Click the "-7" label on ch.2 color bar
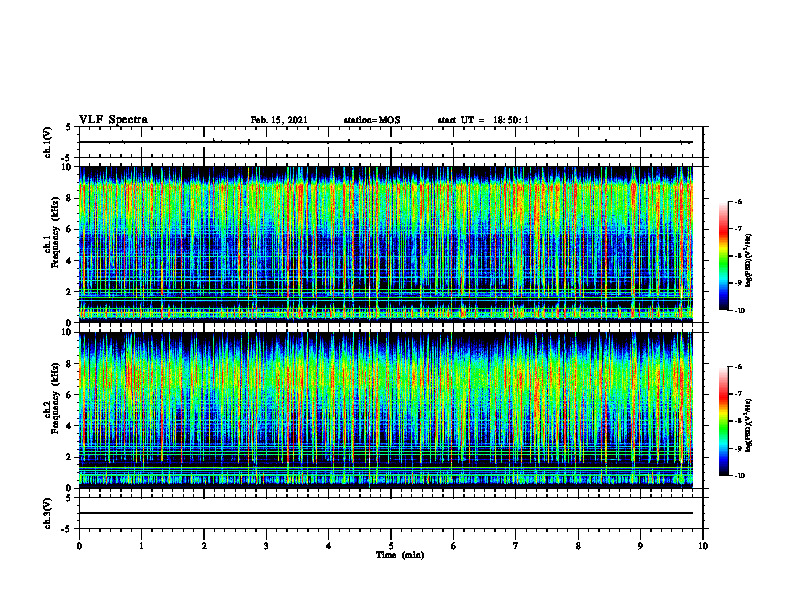The width and height of the screenshot is (792, 612). pos(737,394)
